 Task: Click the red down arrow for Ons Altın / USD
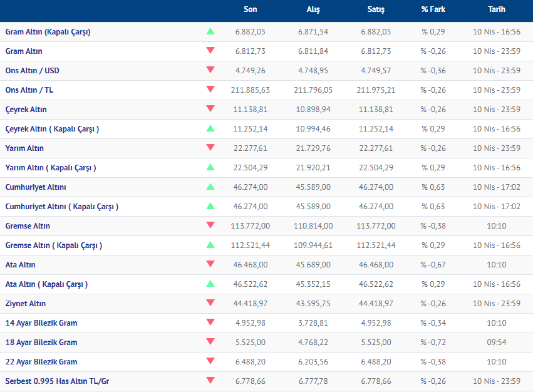(x=210, y=70)
